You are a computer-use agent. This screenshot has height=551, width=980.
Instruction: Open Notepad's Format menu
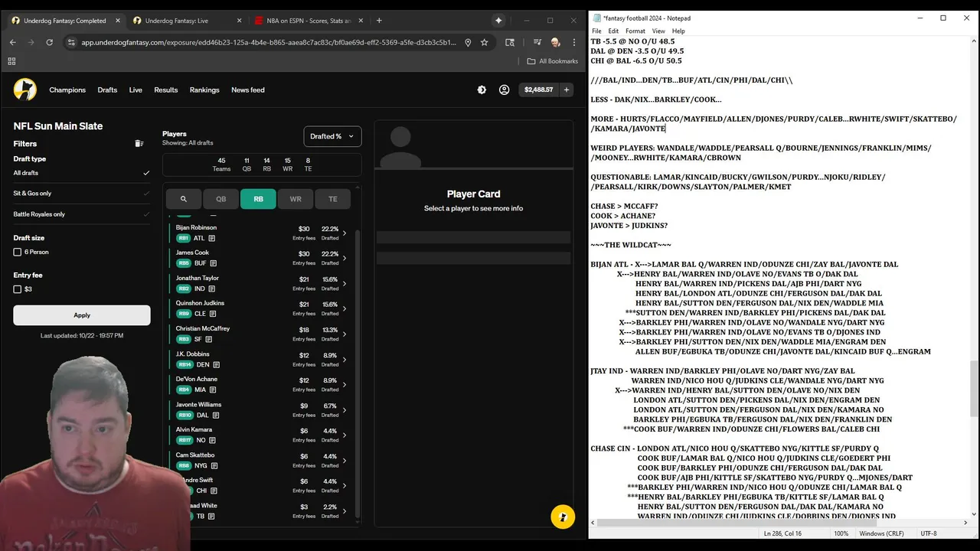[x=635, y=31]
